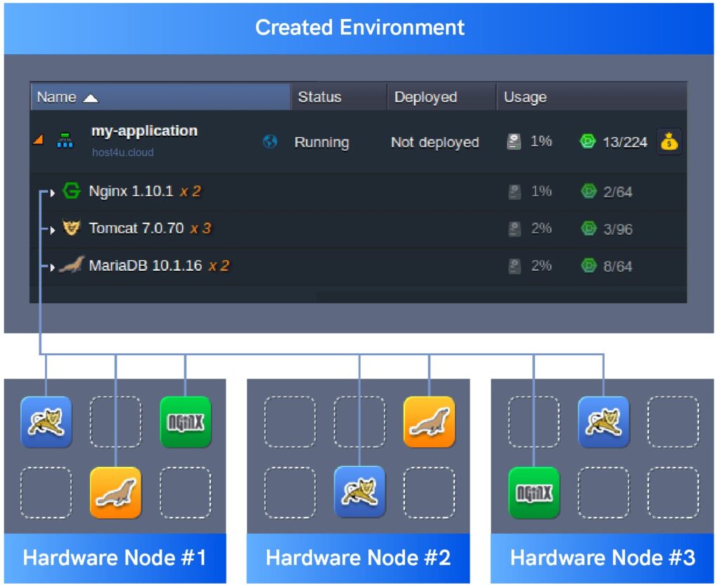Image resolution: width=720 pixels, height=588 pixels.
Task: Click the Created Environment title banner
Action: coord(359,28)
